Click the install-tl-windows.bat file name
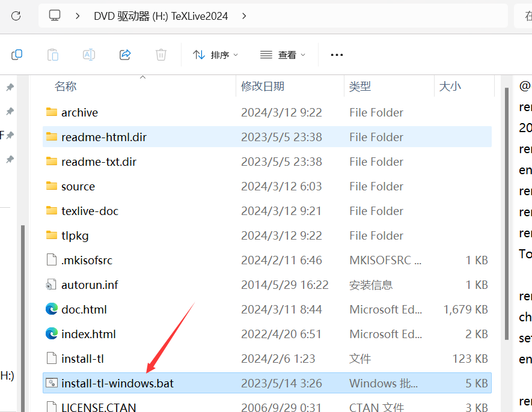Viewport: 532px width, 412px height. [x=117, y=383]
